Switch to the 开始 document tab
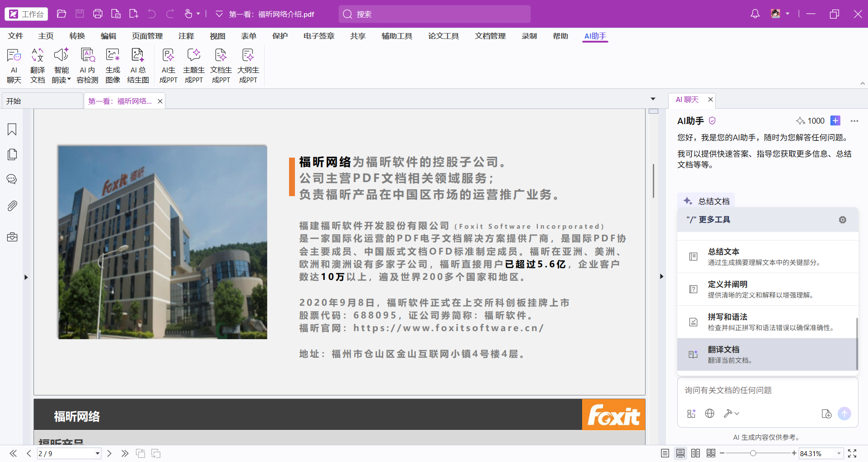This screenshot has height=462, width=868. [x=42, y=101]
